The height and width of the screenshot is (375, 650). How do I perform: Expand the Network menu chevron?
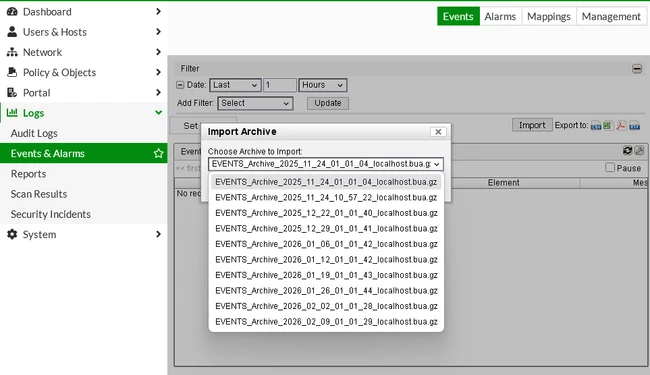tap(158, 52)
